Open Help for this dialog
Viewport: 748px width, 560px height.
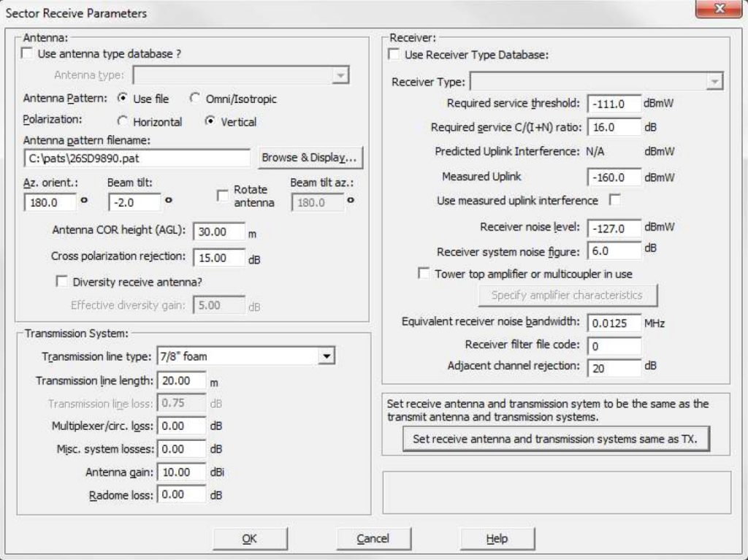pyautogui.click(x=497, y=538)
